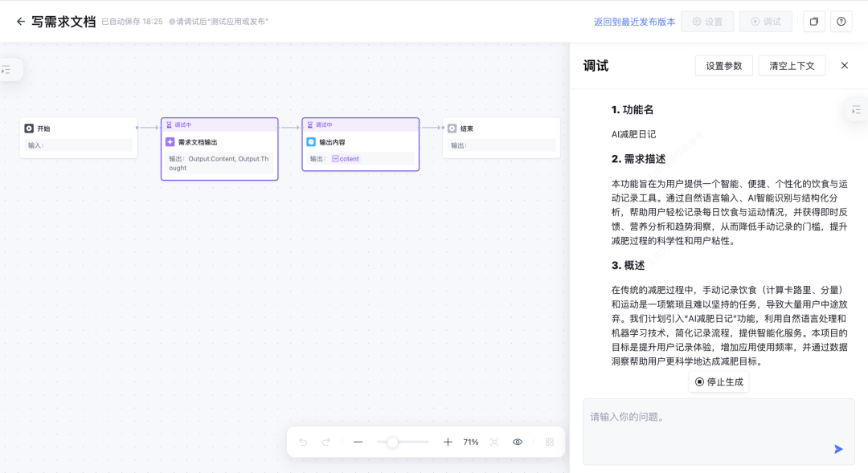The width and height of the screenshot is (868, 473).
Task: Click the 停止生成 button
Action: coord(719,381)
